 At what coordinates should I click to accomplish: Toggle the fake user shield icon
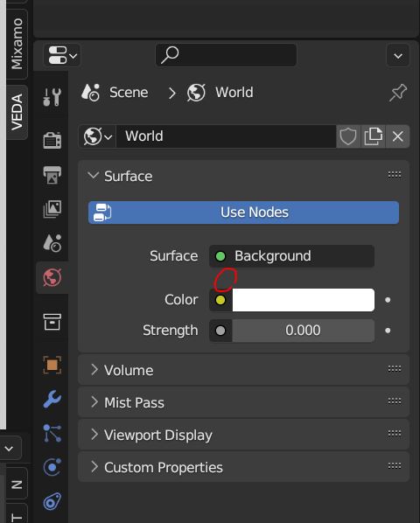[348, 136]
